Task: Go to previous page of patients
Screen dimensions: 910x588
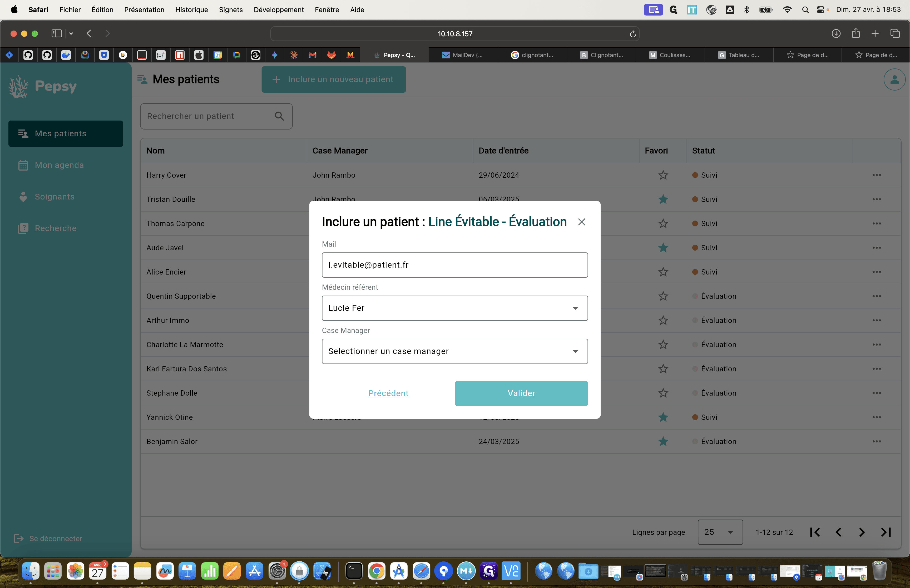Action: tap(838, 532)
